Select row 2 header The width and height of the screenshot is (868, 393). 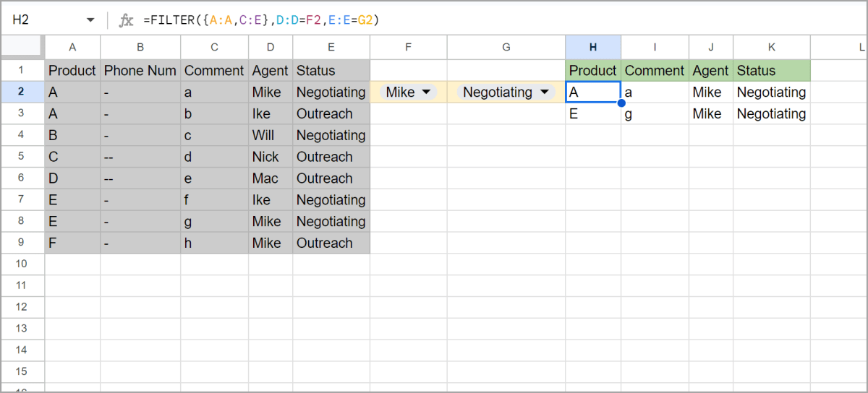(x=22, y=92)
